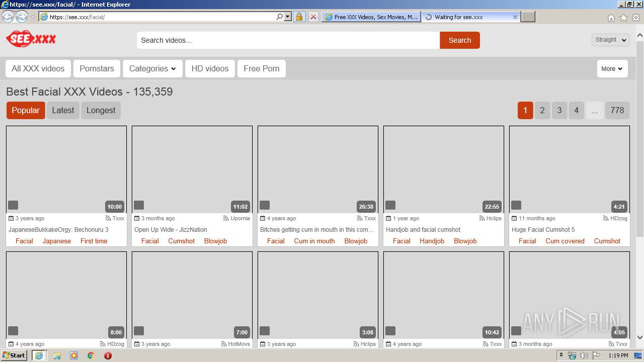This screenshot has width=644, height=362.
Task: Open the Upornia source link
Action: point(240,218)
